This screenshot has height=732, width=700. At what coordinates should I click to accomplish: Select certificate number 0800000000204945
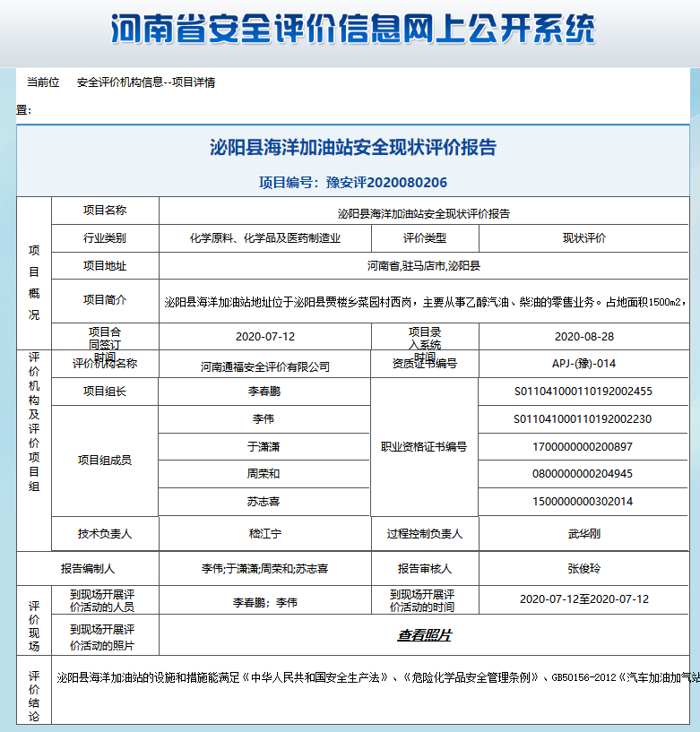(583, 474)
